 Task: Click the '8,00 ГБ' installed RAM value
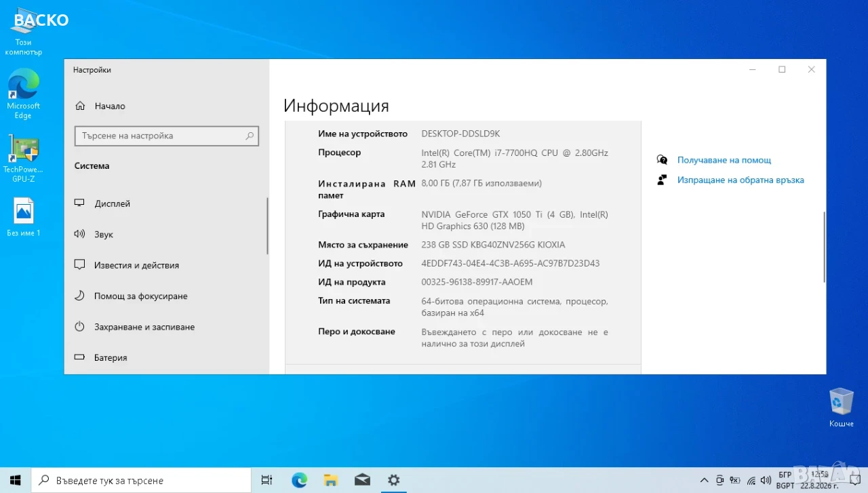tap(481, 183)
